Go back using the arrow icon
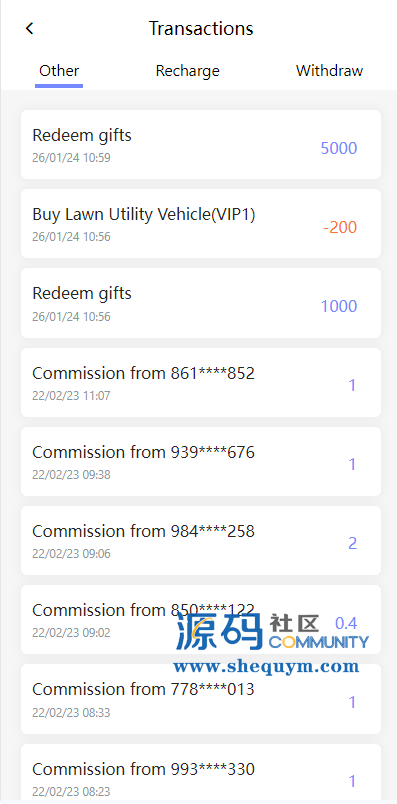This screenshot has width=397, height=804. tap(29, 28)
